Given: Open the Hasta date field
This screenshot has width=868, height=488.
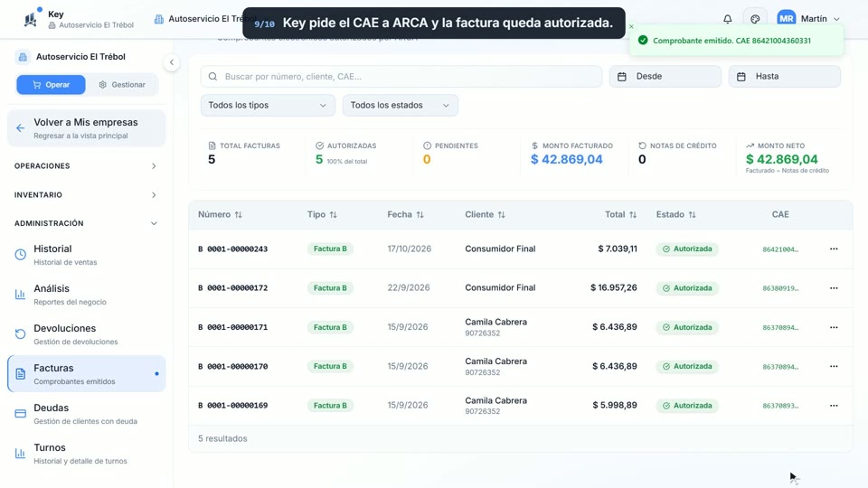Looking at the screenshot, I should click(x=785, y=76).
